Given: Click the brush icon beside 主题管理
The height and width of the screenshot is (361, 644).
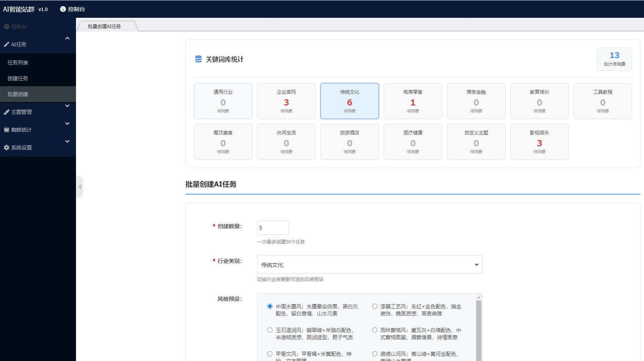Looking at the screenshot, I should pos(6,112).
